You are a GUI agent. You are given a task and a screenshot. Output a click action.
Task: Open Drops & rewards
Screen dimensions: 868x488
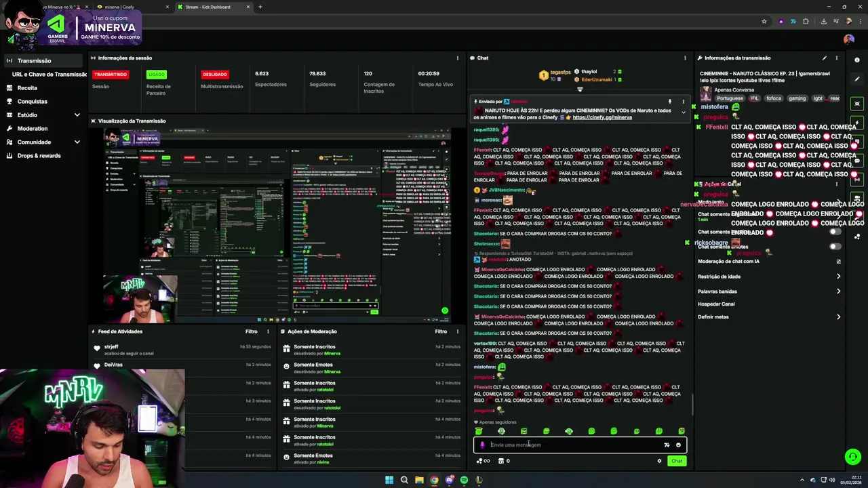pos(39,155)
